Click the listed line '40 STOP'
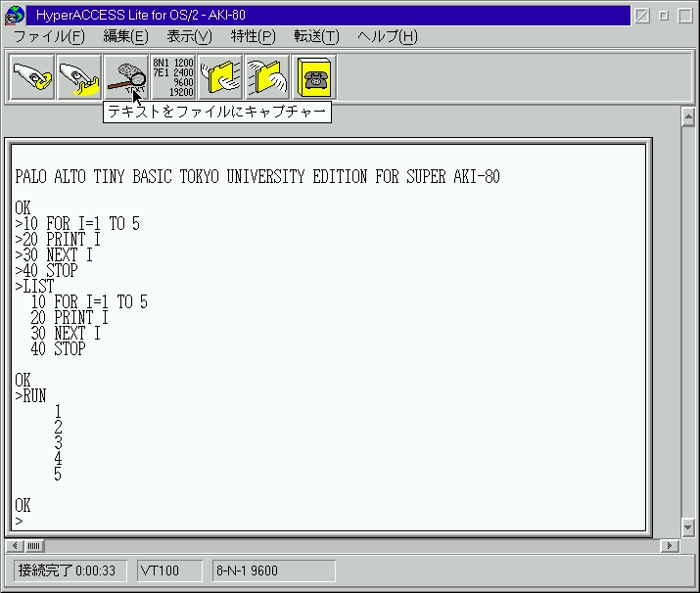 pyautogui.click(x=58, y=349)
